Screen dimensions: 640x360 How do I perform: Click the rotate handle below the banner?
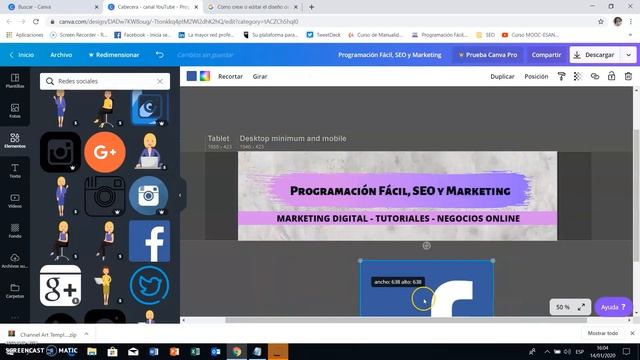tap(427, 245)
